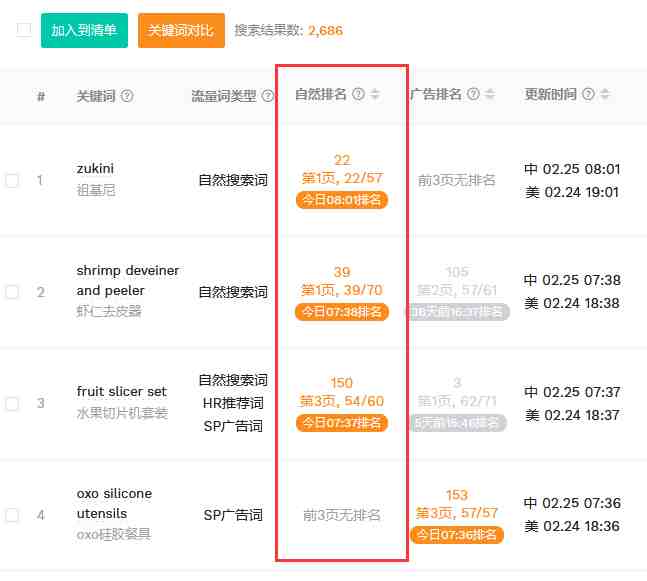
Task: Click the grey ad rank badge for shrimp deveiner
Action: click(x=458, y=312)
